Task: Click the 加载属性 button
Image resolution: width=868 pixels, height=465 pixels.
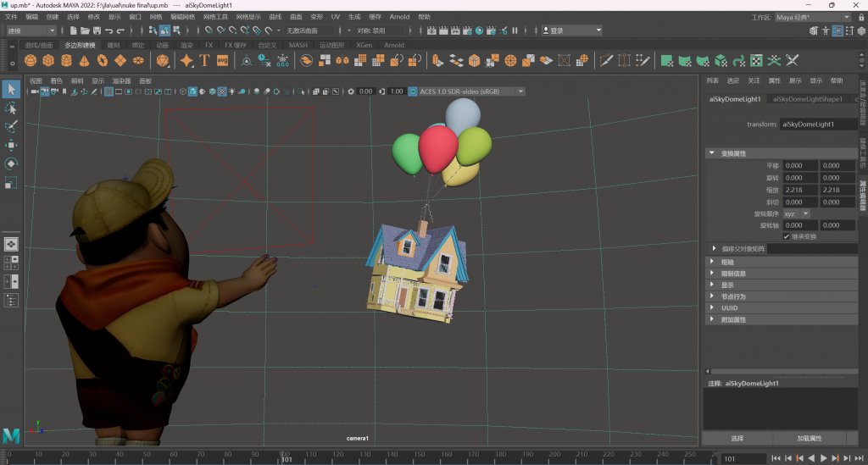Action: click(x=810, y=438)
